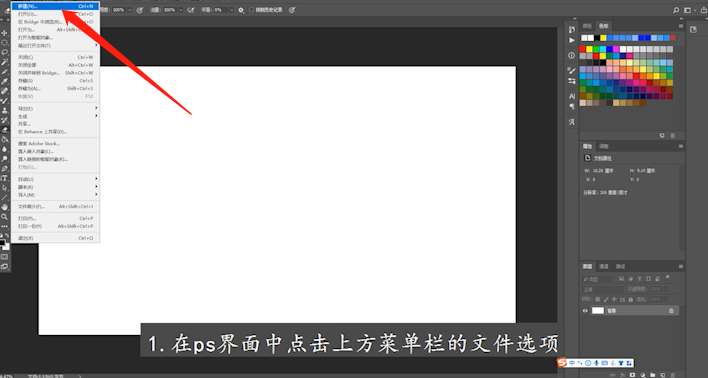Choose Search Adobe Stock menu item
This screenshot has width=708, height=378.
[x=55, y=144]
